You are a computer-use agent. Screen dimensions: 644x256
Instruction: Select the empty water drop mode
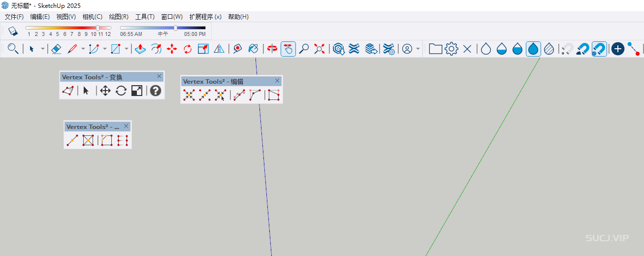point(486,49)
